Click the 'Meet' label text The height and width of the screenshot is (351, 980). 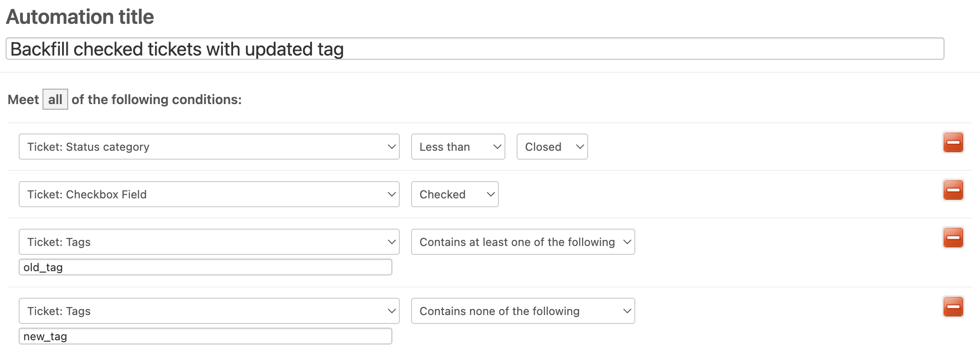pos(23,99)
